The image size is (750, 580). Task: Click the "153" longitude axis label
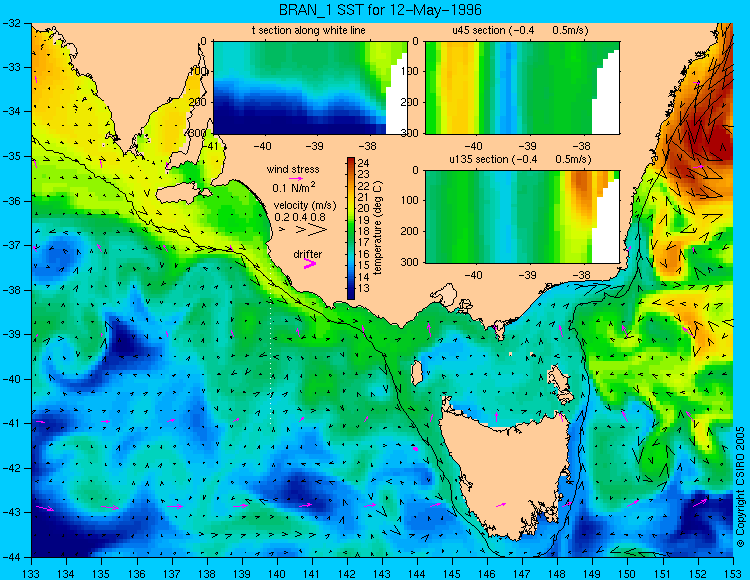click(x=733, y=572)
